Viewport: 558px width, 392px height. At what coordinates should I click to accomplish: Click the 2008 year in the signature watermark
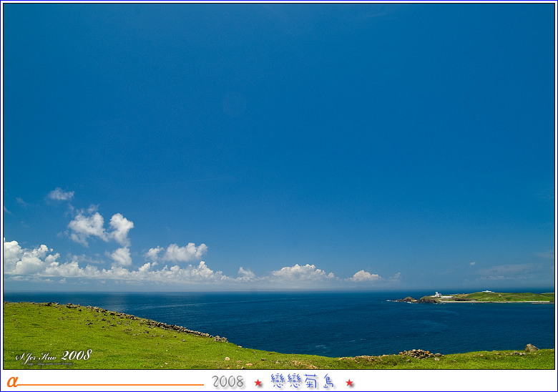coord(77,355)
